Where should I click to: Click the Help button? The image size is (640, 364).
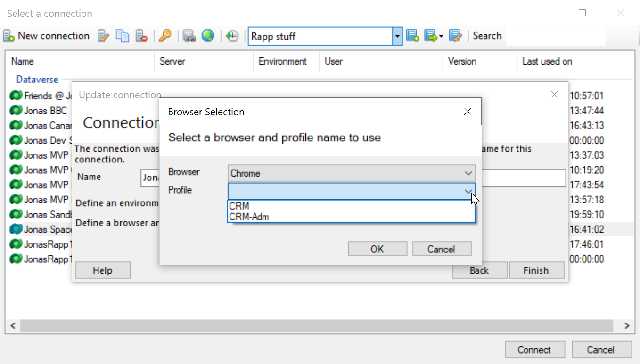102,270
